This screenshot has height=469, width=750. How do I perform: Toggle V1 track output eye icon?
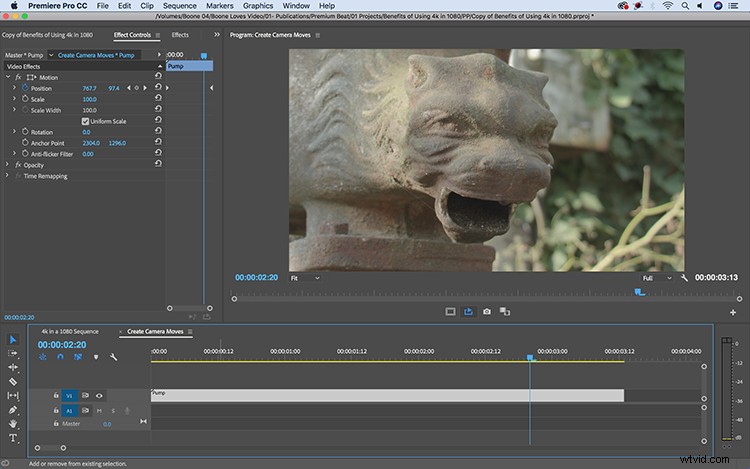(99, 395)
